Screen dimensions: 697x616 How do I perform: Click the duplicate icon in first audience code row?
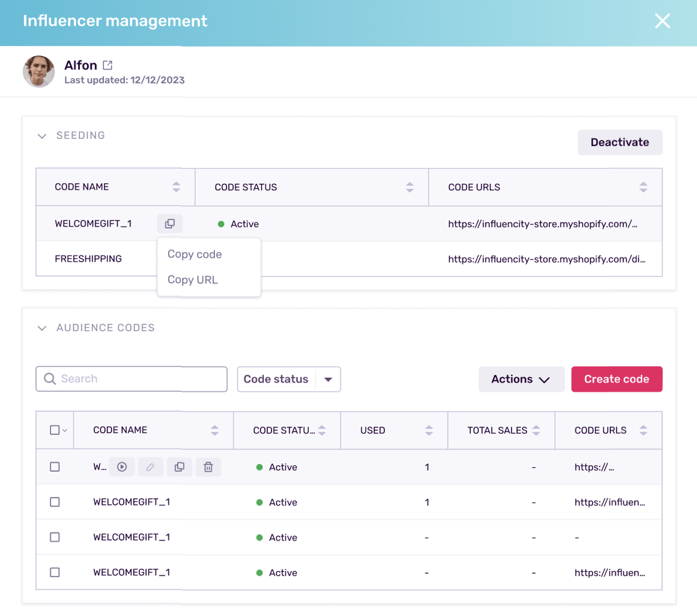coord(179,467)
